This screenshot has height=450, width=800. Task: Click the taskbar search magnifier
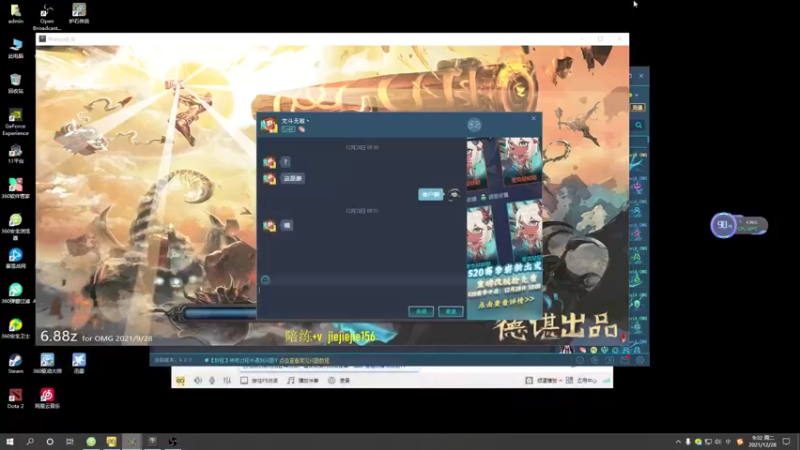[x=30, y=441]
